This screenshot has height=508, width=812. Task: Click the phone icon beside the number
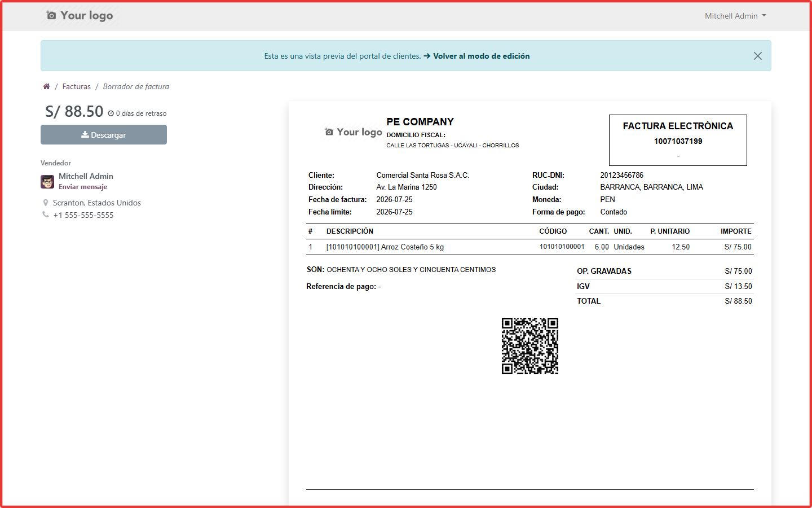click(46, 214)
